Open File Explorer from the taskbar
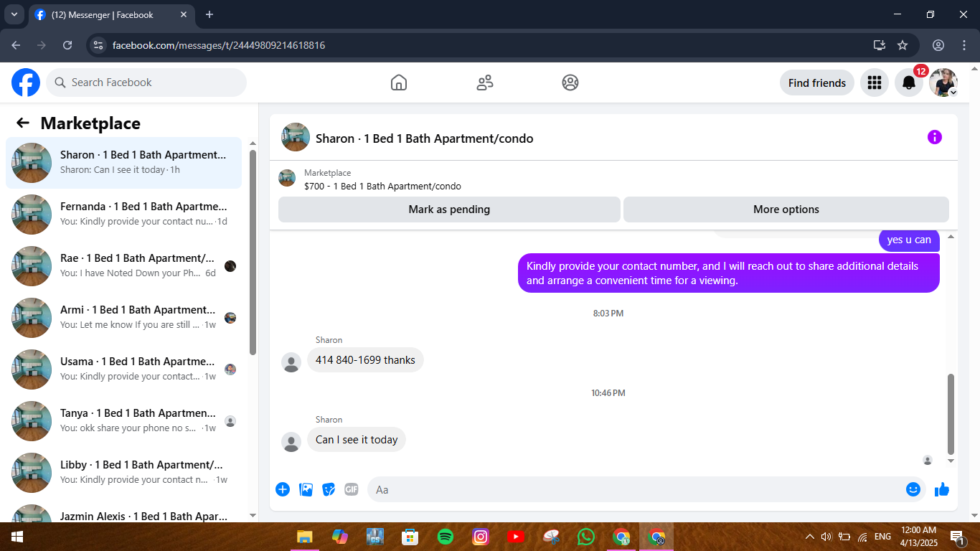 (x=305, y=537)
